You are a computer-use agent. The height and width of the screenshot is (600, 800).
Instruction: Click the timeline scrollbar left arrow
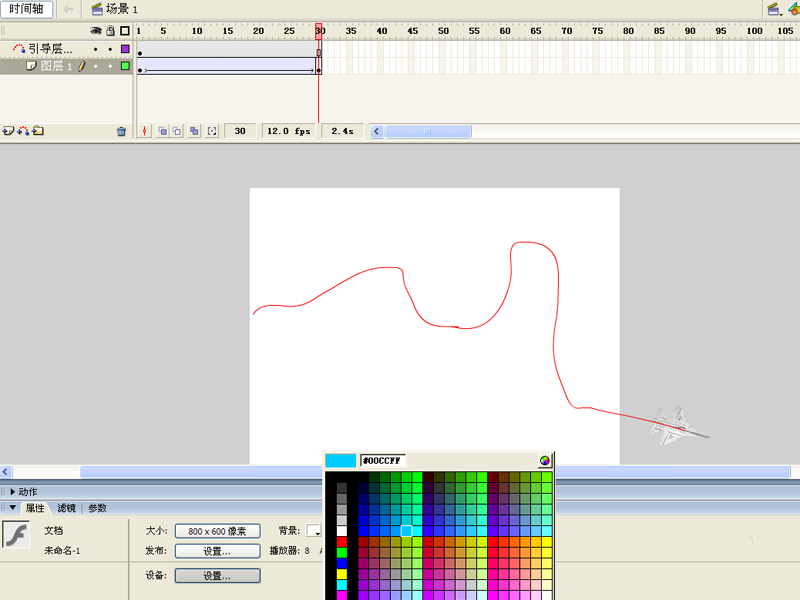(x=377, y=131)
